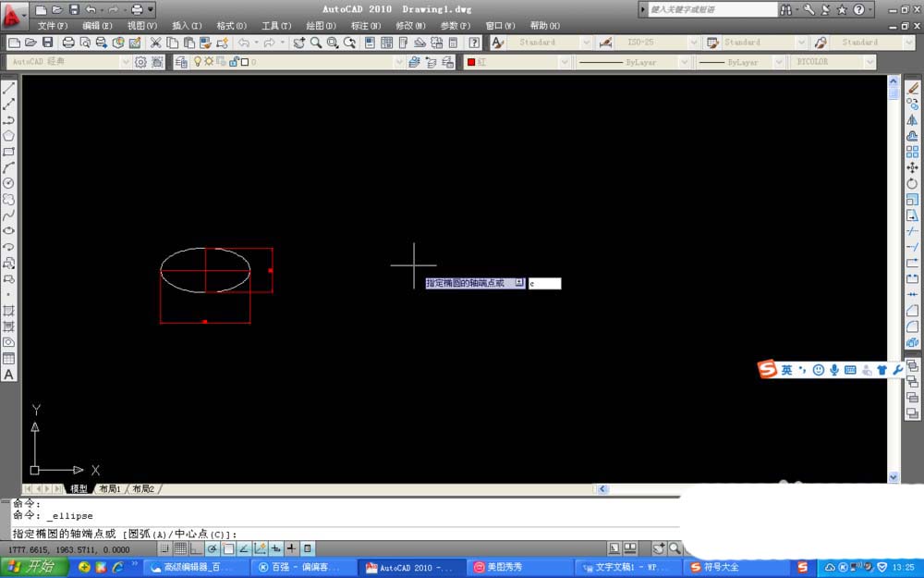This screenshot has height=578, width=924.
Task: Click the Help question mark icon
Action: pyautogui.click(x=474, y=43)
